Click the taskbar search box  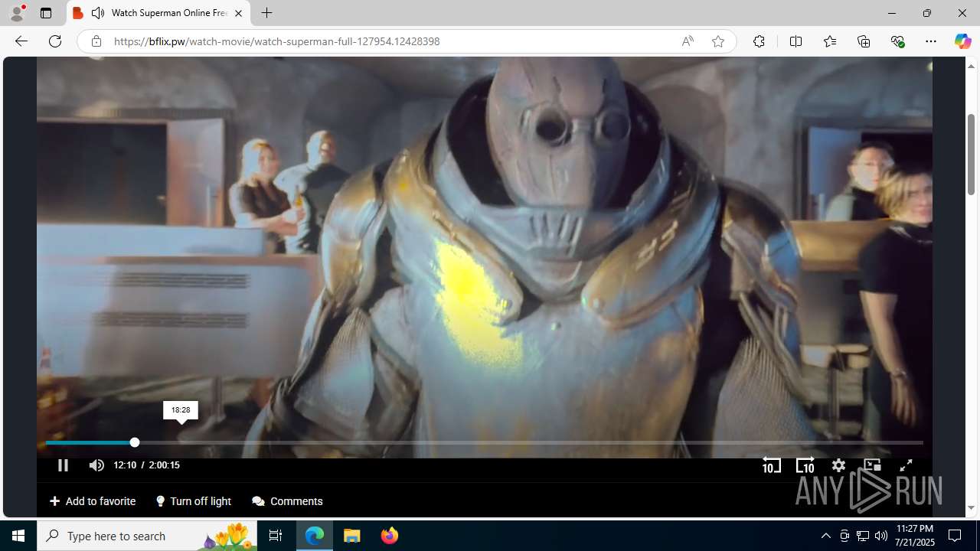[x=147, y=536]
